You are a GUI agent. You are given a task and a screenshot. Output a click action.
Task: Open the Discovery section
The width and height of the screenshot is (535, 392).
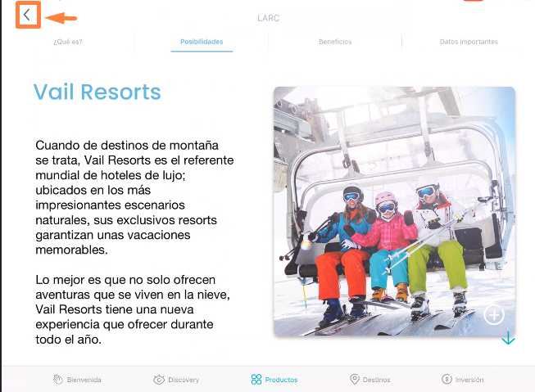(x=176, y=380)
